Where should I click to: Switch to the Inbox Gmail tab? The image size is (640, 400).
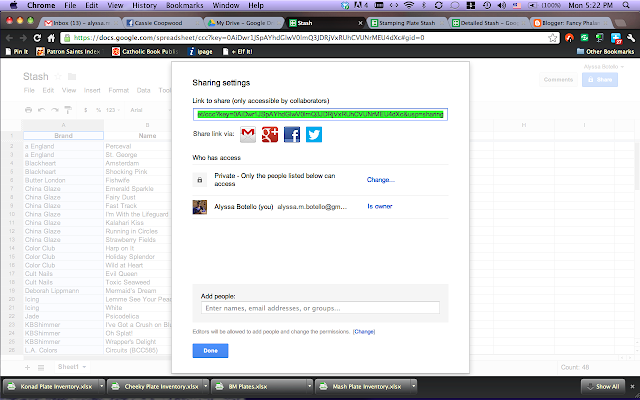pyautogui.click(x=80, y=23)
